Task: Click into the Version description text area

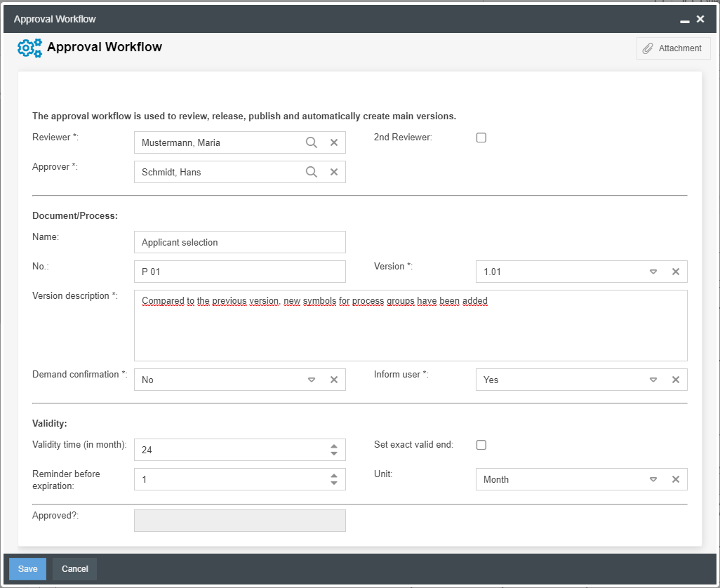Action: click(x=411, y=330)
